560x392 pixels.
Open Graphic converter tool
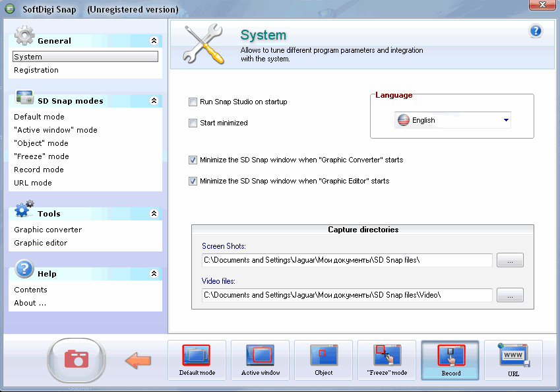coord(48,230)
